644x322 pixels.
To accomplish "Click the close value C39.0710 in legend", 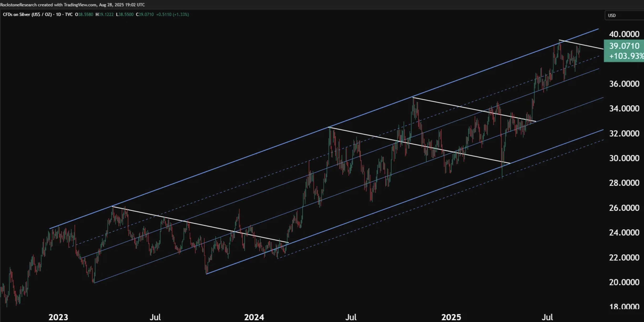I will [145, 15].
